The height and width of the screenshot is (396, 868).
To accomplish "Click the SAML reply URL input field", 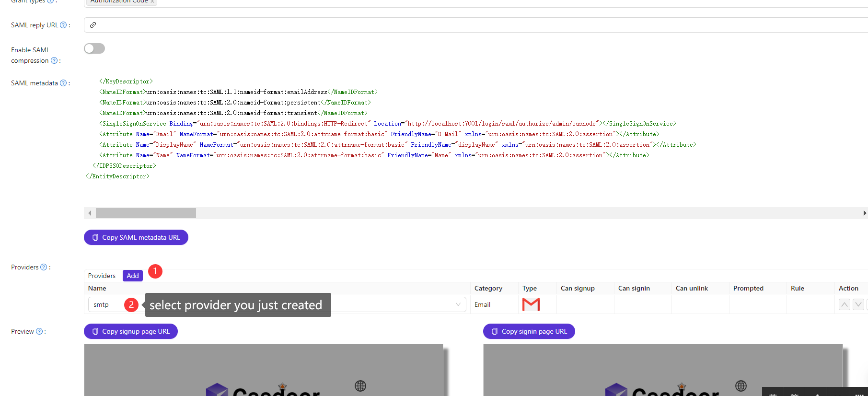I will click(475, 25).
